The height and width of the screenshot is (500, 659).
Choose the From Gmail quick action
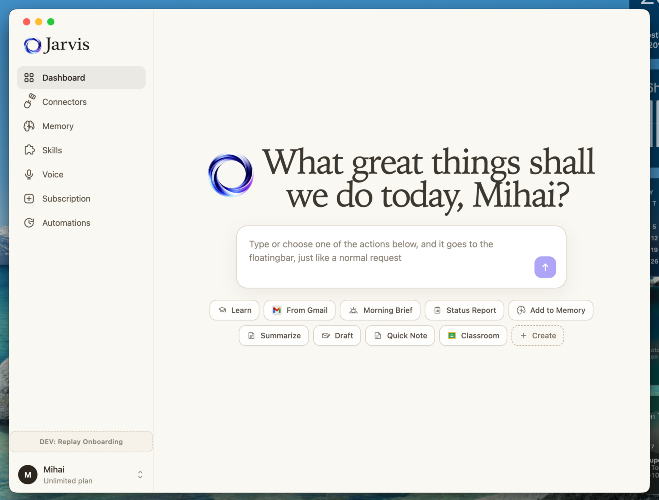[x=300, y=310]
